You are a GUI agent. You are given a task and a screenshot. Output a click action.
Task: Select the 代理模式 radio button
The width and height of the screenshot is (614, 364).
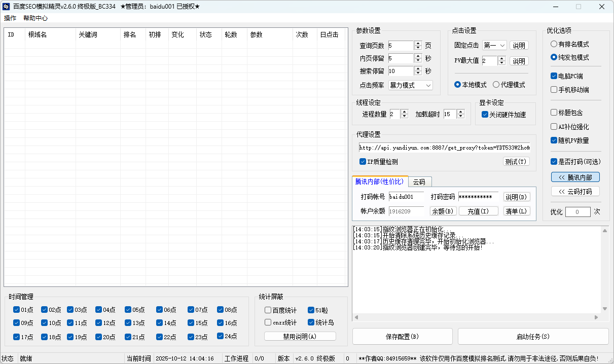pyautogui.click(x=496, y=85)
